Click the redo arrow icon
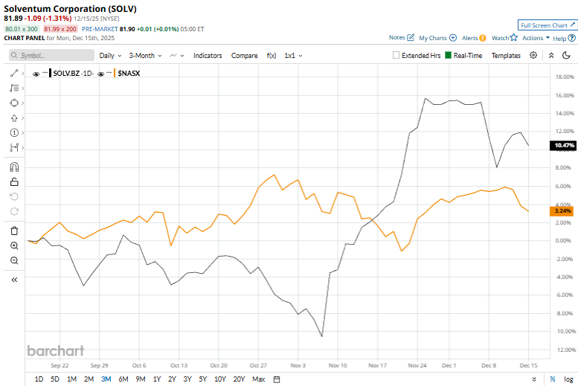 [x=14, y=211]
